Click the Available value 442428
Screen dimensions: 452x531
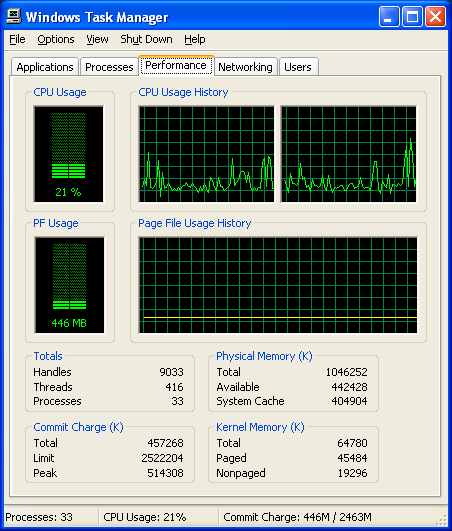coord(349,387)
